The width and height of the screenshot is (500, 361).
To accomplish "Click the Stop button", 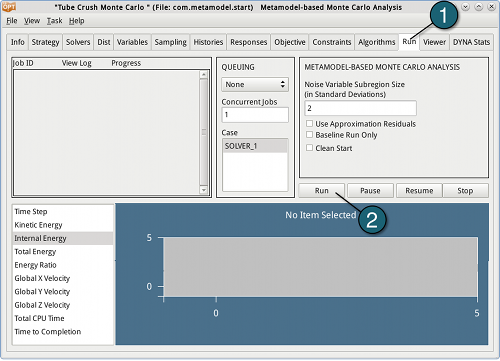I will (465, 191).
